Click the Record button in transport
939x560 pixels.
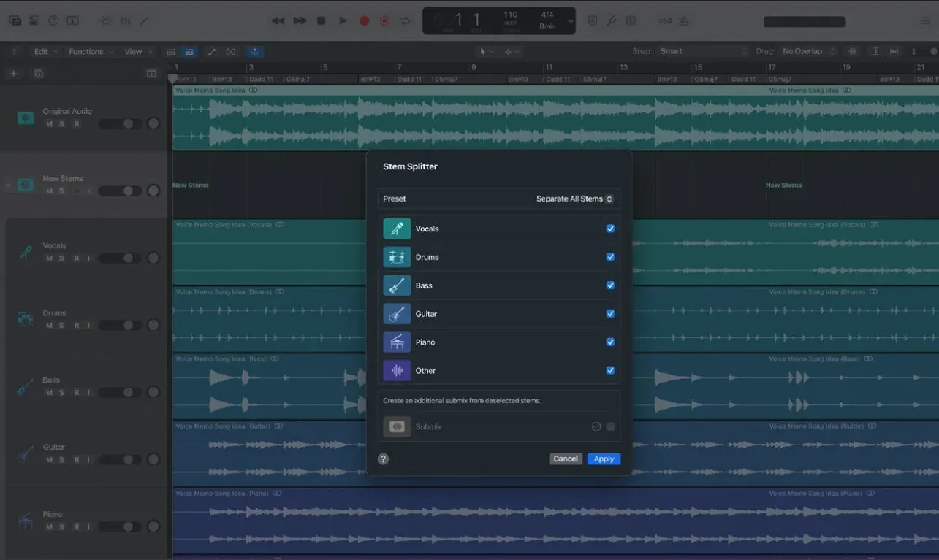tap(364, 21)
